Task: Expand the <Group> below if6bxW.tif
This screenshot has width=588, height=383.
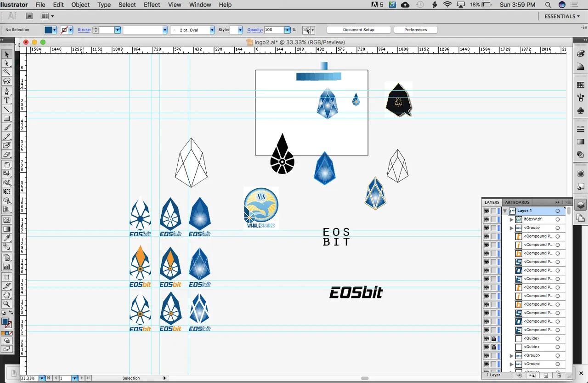Action: 511,228
